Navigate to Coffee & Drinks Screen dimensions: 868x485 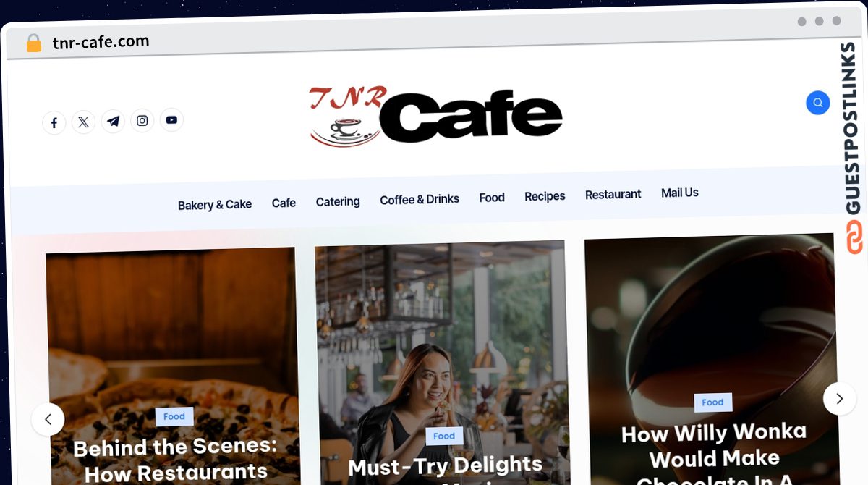[x=420, y=199]
